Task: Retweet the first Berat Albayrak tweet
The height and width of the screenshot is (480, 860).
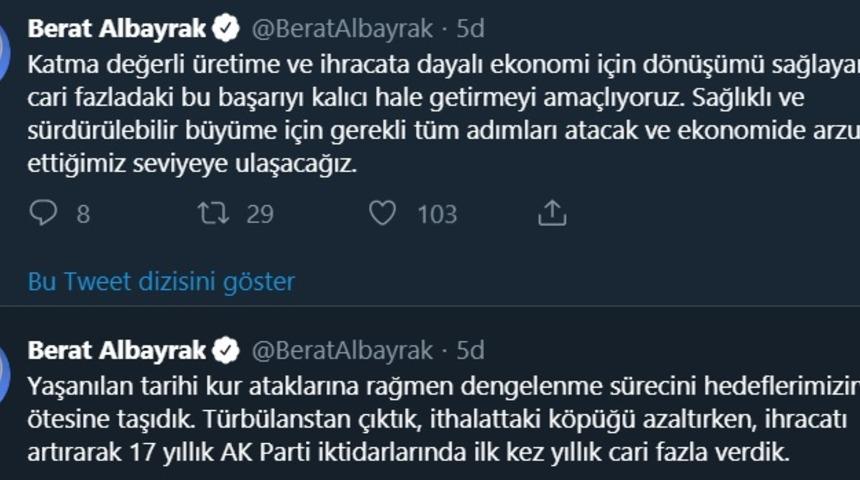Action: point(211,213)
